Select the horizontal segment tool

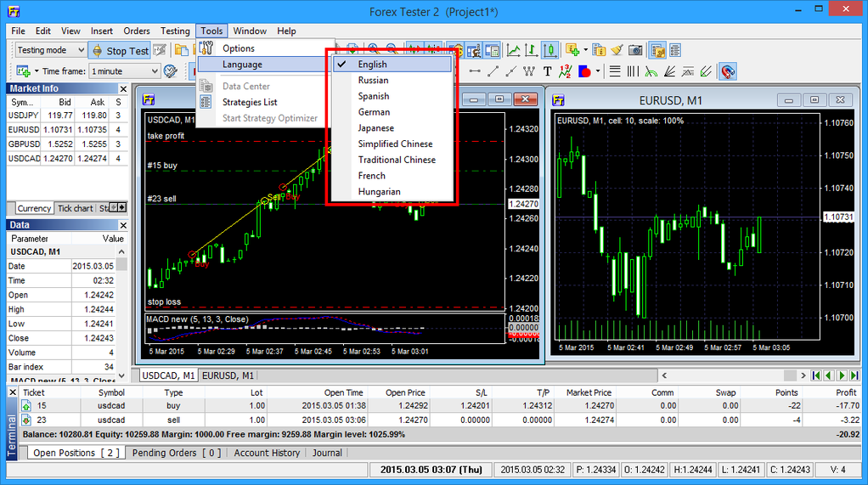(475, 71)
